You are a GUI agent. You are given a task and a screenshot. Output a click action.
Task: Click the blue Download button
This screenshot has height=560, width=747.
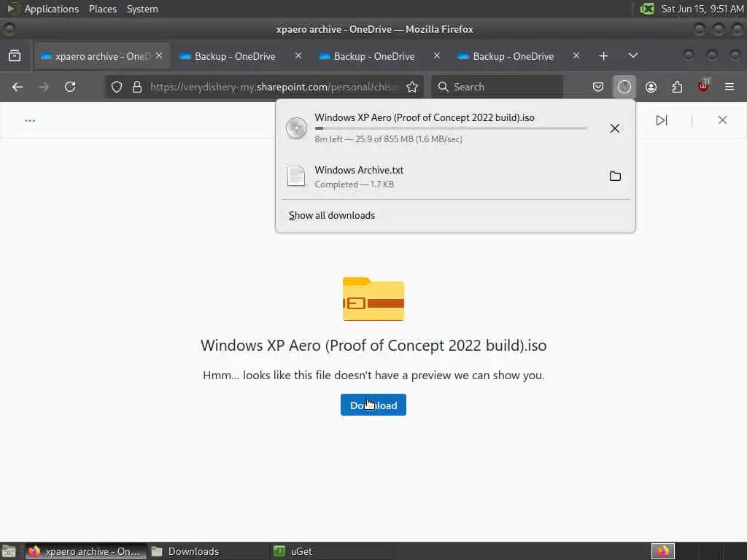click(373, 405)
